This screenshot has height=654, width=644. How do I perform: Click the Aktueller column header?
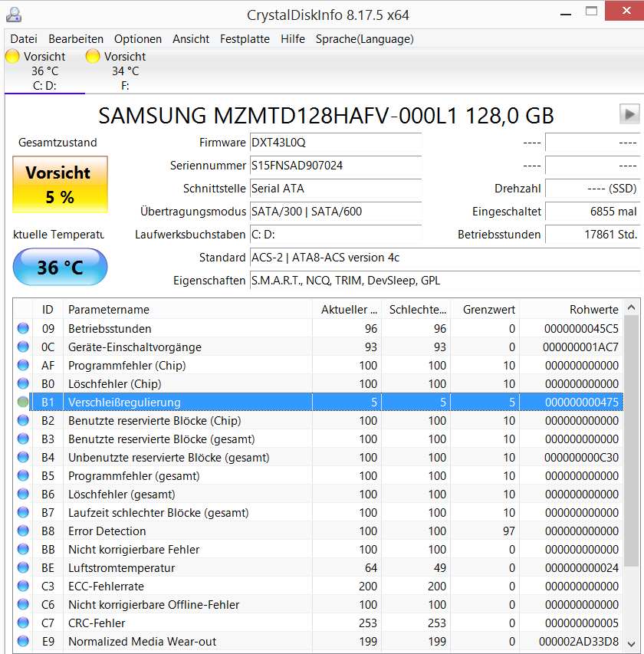[x=347, y=309]
